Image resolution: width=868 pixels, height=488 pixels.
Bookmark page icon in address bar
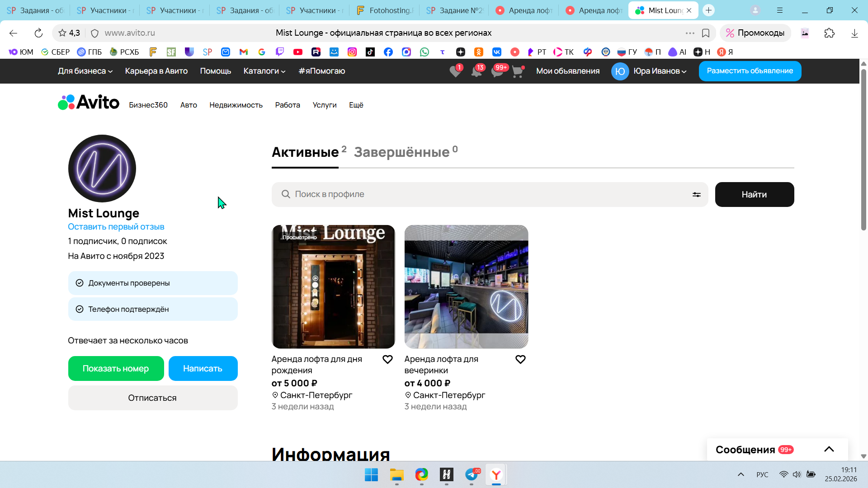(x=706, y=33)
